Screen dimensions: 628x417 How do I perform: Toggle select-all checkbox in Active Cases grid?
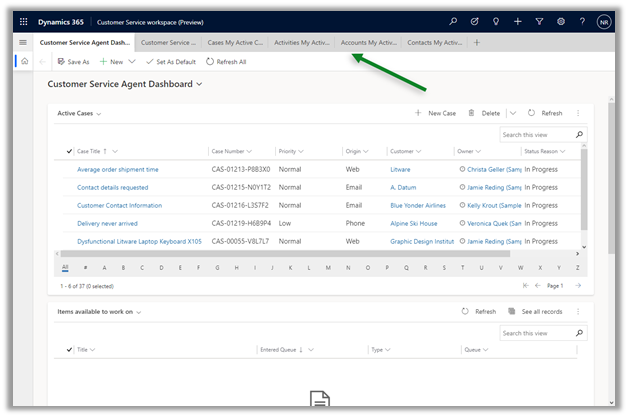coord(69,151)
